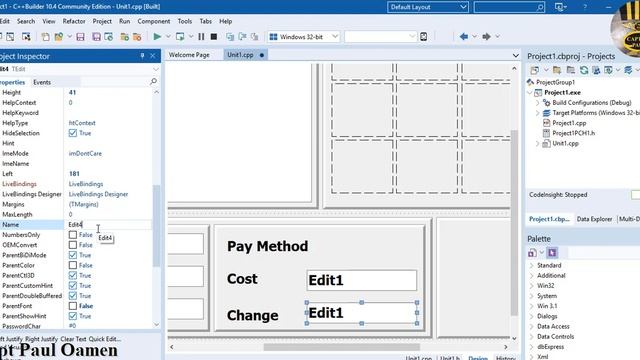The image size is (640, 360).
Task: Click the layered build-order icon in Projects toolbar
Action: (628, 70)
